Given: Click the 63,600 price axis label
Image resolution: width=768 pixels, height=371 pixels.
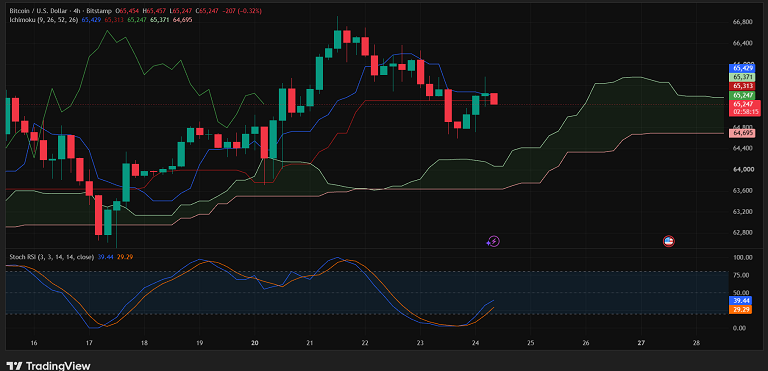Looking at the screenshot, I should (x=743, y=190).
